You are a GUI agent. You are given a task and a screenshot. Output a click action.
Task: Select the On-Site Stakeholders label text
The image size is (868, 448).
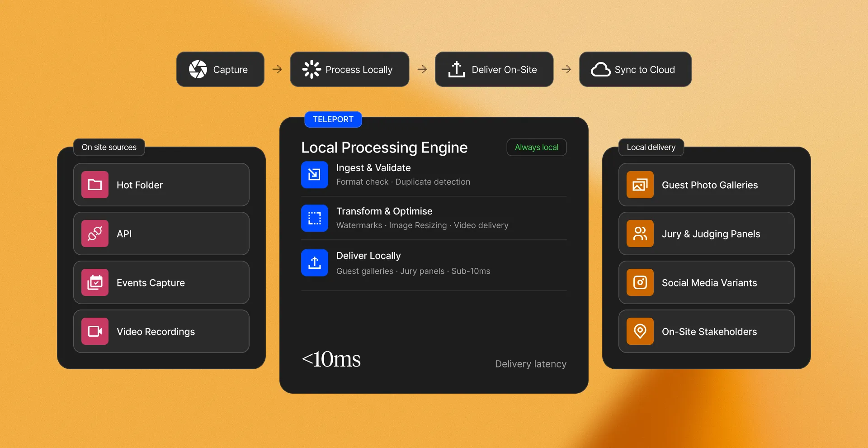tap(709, 332)
